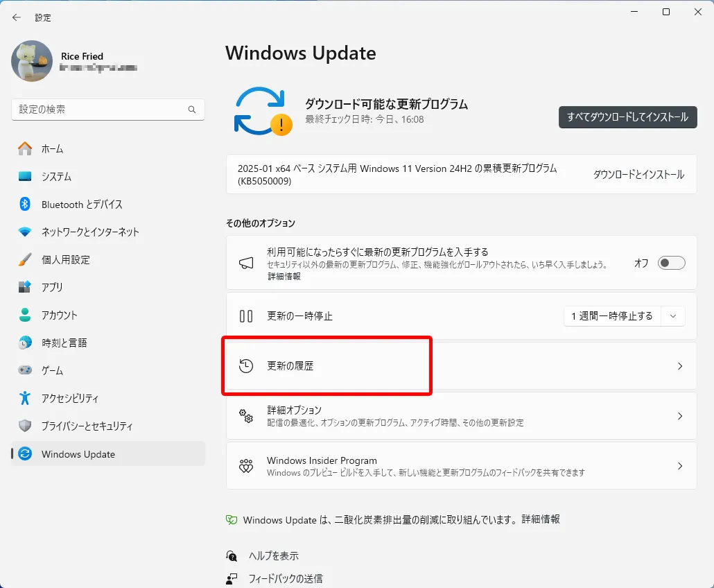
Task: Click the フィードバックの送信 person icon
Action: 232,578
